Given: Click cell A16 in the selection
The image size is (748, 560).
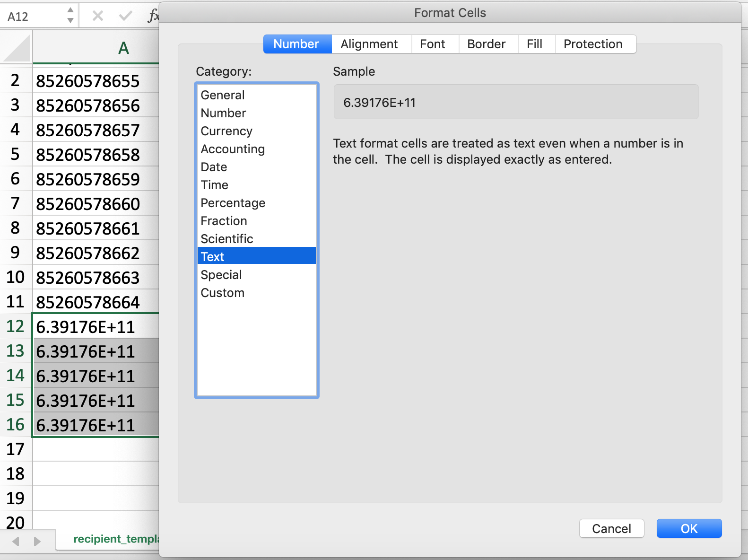Looking at the screenshot, I should [96, 425].
